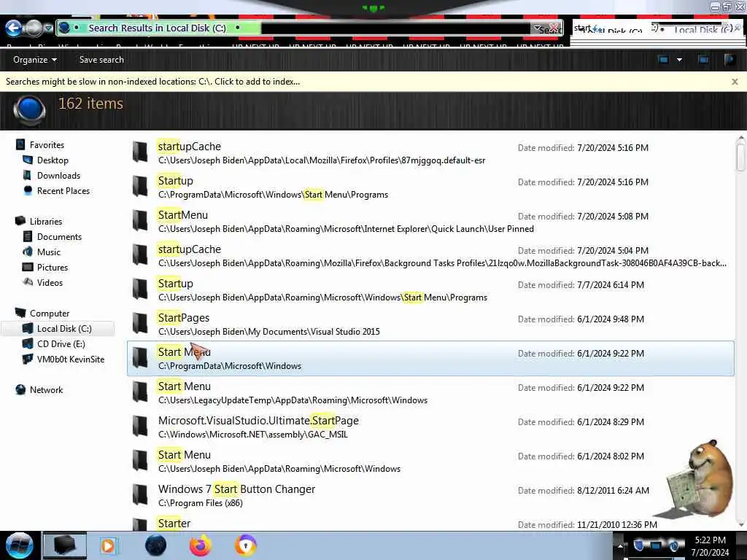The height and width of the screenshot is (560, 747).
Task: Select Microsoft.VisualStudio.Ultimate.StartPage result
Action: click(x=430, y=427)
